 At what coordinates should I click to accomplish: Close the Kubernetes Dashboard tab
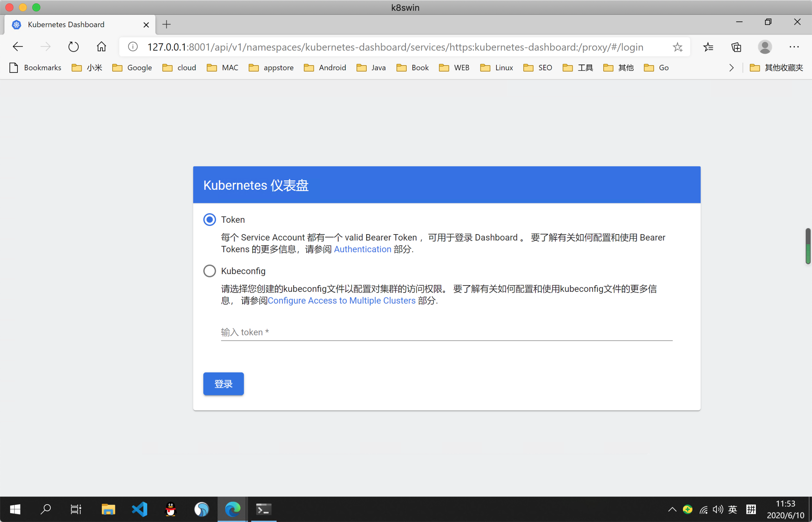click(146, 25)
